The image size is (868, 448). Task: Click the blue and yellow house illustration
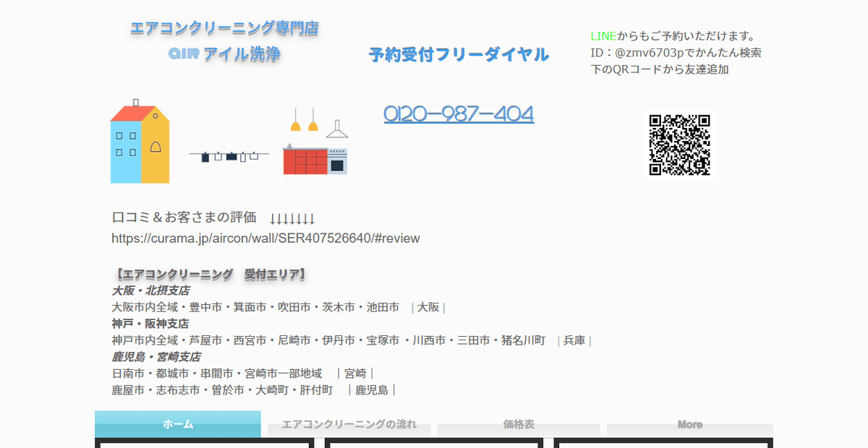click(140, 143)
